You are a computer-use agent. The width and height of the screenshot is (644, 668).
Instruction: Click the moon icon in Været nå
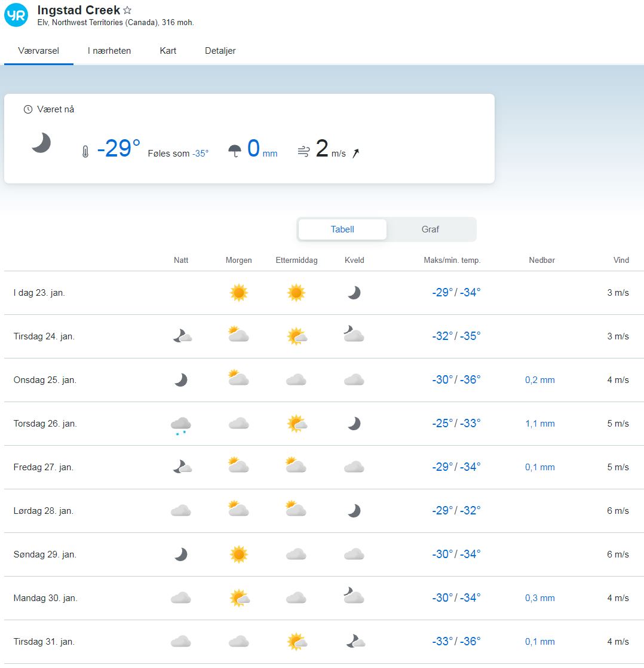click(41, 143)
